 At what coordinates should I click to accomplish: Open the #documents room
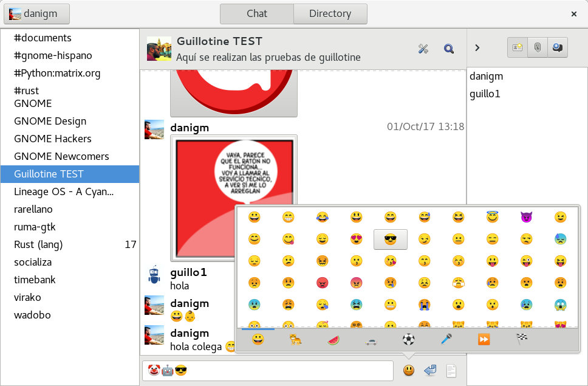(x=70, y=38)
